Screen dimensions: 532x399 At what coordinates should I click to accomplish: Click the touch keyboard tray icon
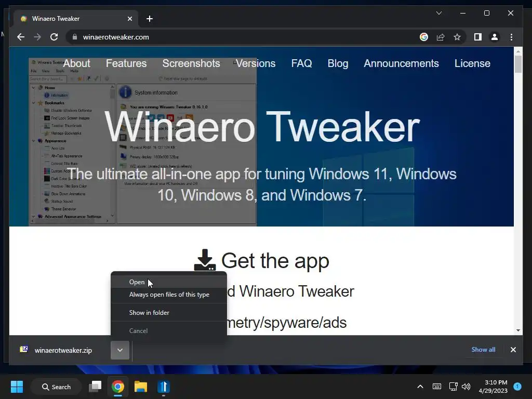click(436, 387)
